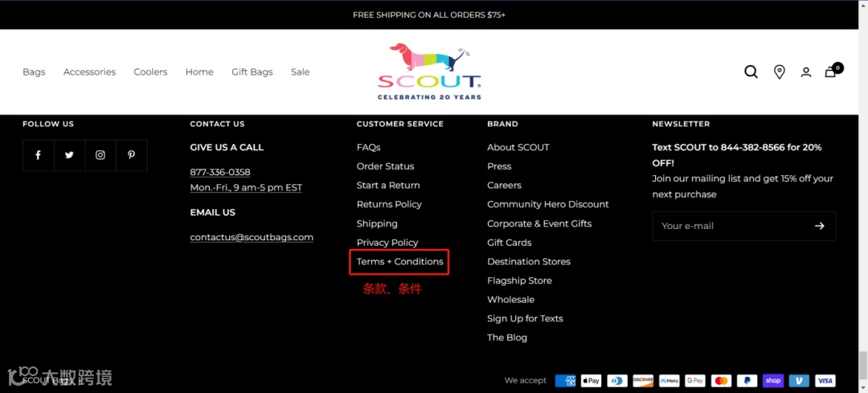868x393 pixels.
Task: Click the Discover payment icon
Action: [x=643, y=381]
